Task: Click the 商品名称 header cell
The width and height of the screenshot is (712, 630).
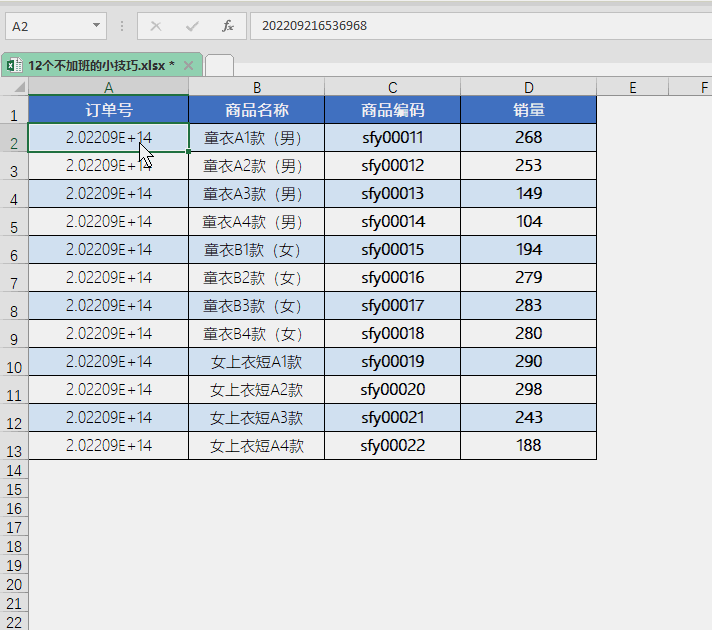Action: pos(256,110)
